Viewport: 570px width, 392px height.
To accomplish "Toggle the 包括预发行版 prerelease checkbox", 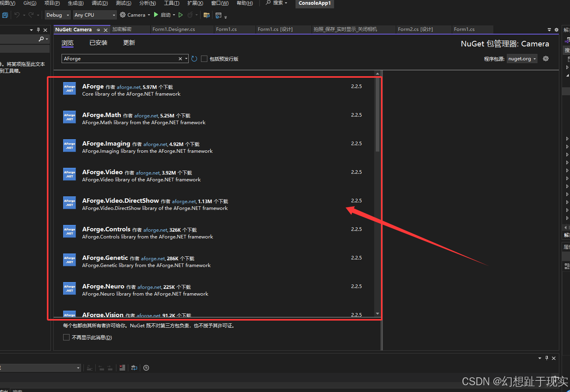I will 204,59.
